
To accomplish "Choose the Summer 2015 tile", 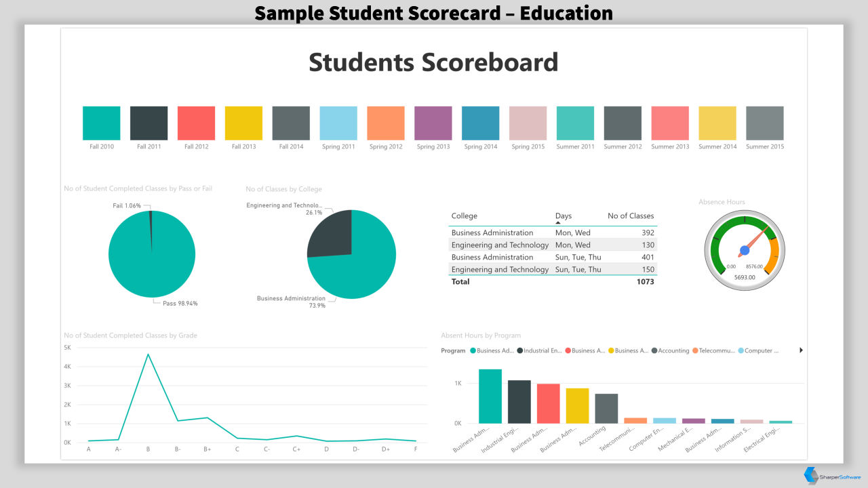I will click(765, 123).
